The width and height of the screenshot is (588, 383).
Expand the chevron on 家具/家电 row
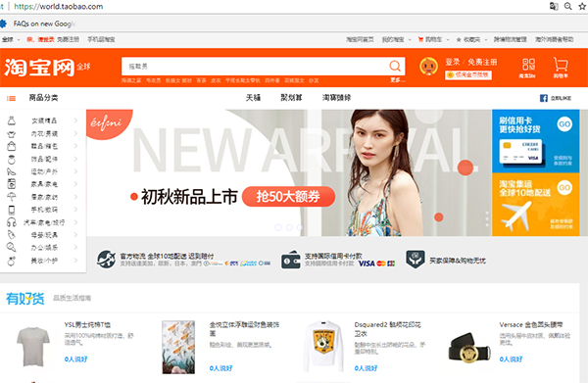pos(75,184)
